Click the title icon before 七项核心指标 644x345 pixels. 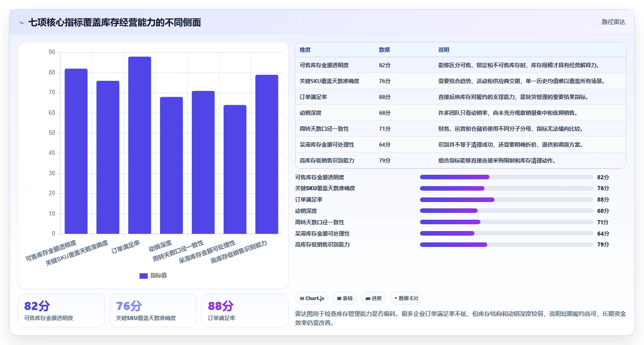21,23
